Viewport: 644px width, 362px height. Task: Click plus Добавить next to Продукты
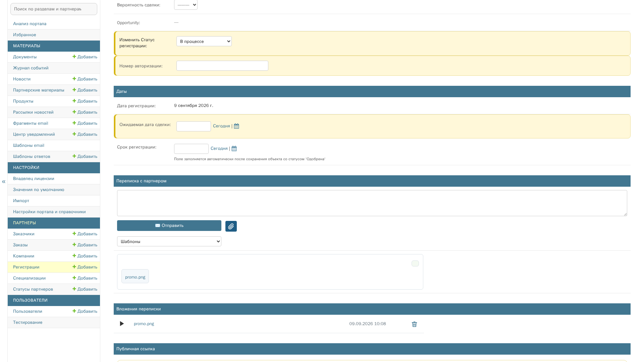[85, 101]
